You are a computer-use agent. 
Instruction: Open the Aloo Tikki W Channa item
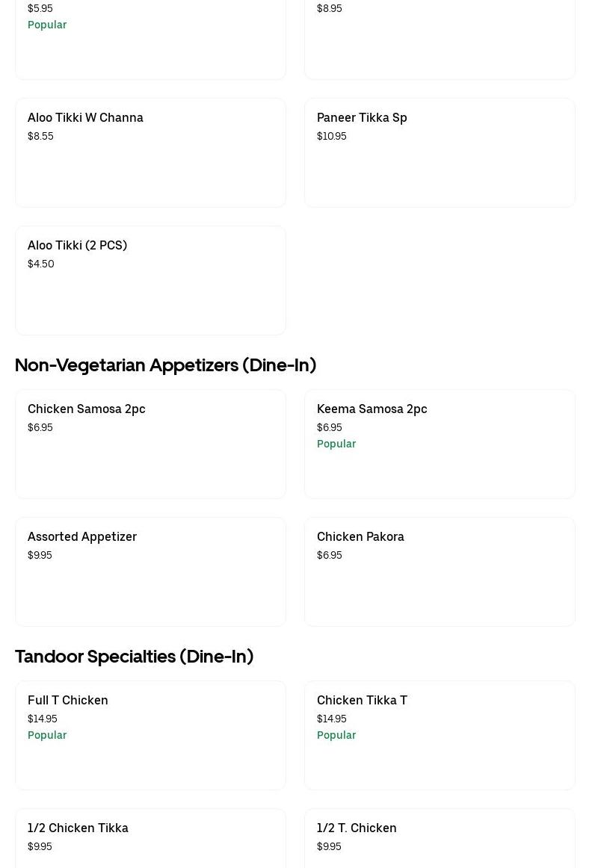tap(150, 152)
